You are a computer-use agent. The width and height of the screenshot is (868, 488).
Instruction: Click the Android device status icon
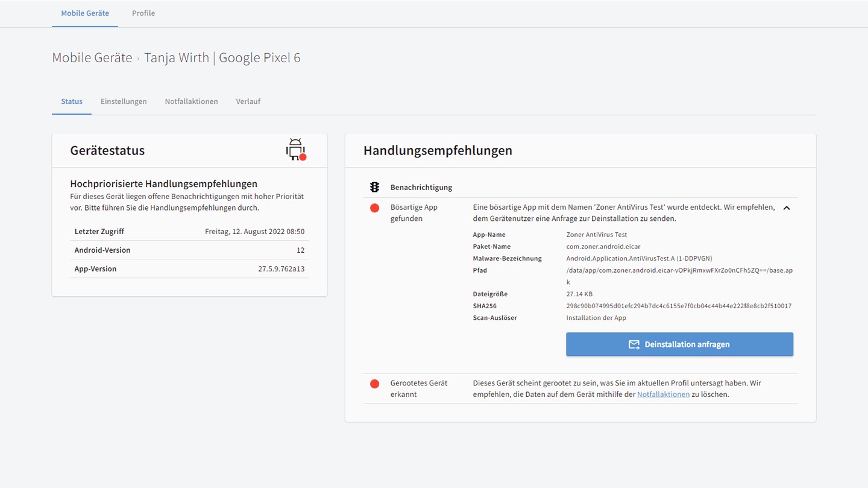point(295,150)
